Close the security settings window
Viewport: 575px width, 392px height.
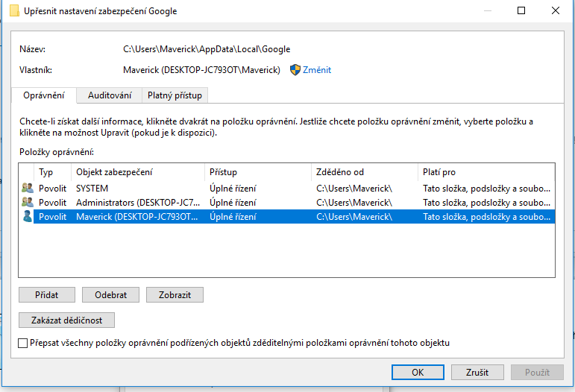click(556, 11)
